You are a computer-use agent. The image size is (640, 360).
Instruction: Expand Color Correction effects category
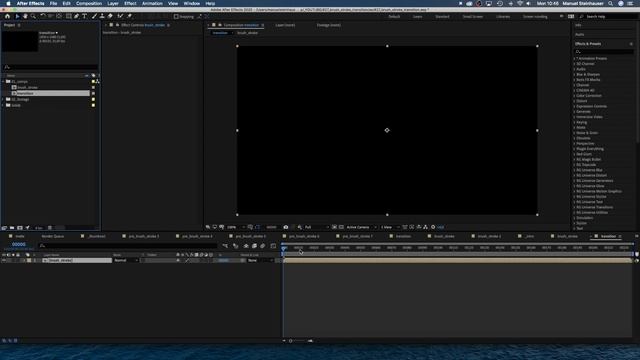(x=574, y=96)
